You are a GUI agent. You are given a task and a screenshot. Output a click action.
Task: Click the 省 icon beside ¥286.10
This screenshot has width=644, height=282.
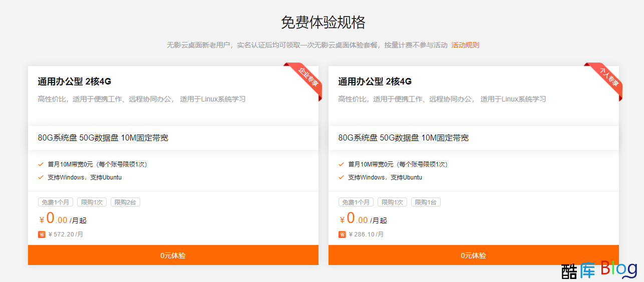click(342, 234)
